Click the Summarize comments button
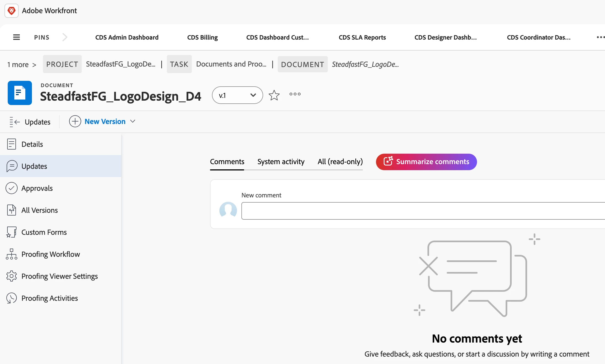Viewport: 605px width, 364px height. 426,162
